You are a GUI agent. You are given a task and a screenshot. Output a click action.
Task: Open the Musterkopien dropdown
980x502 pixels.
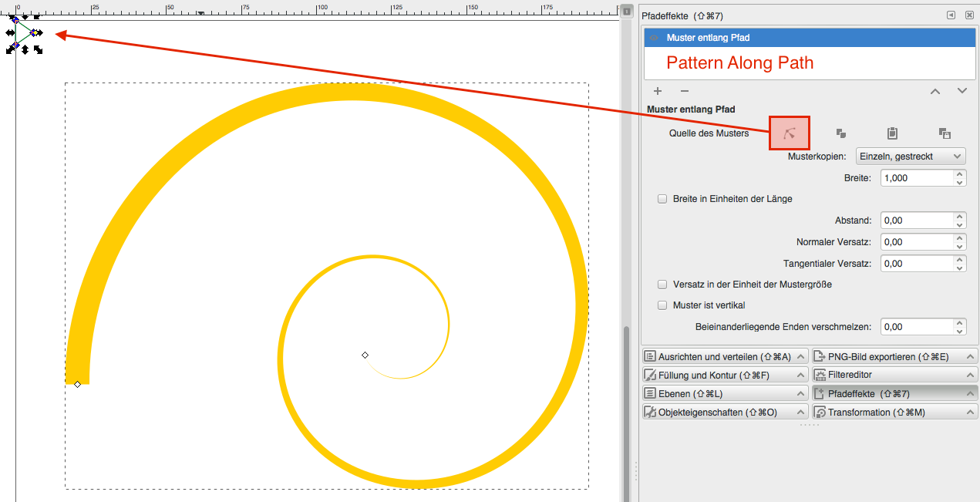(911, 157)
